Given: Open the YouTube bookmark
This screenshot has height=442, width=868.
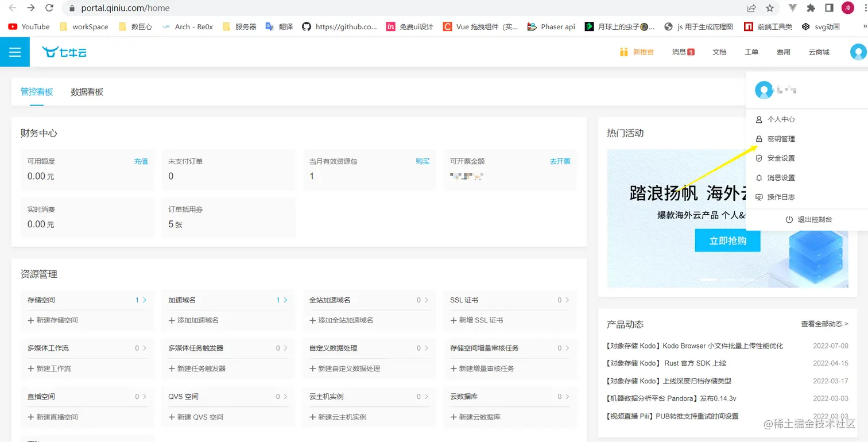Looking at the screenshot, I should pos(29,26).
